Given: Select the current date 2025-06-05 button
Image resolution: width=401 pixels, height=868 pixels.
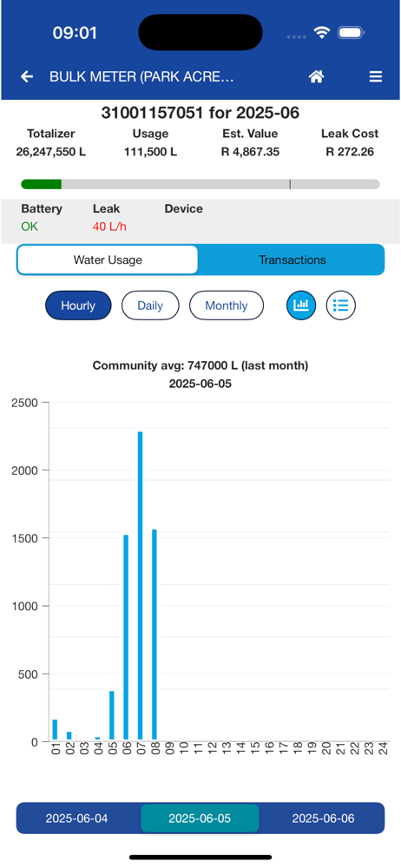Looking at the screenshot, I should click(200, 819).
